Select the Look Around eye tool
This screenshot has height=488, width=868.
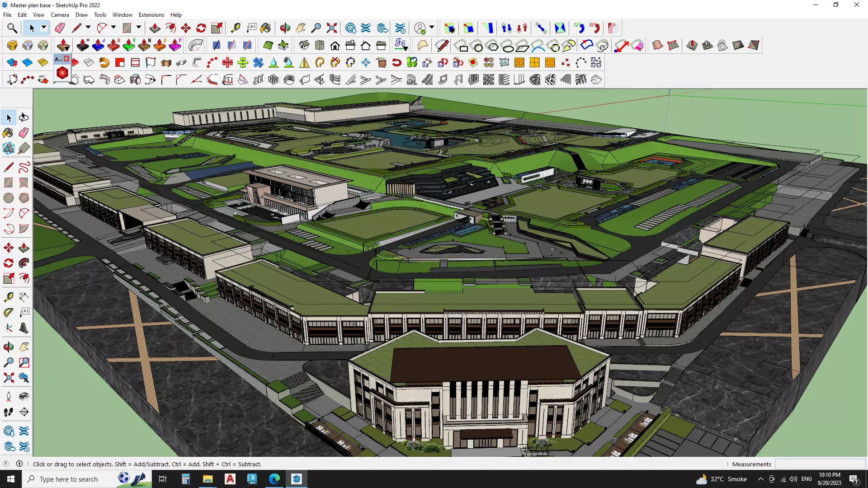click(24, 396)
